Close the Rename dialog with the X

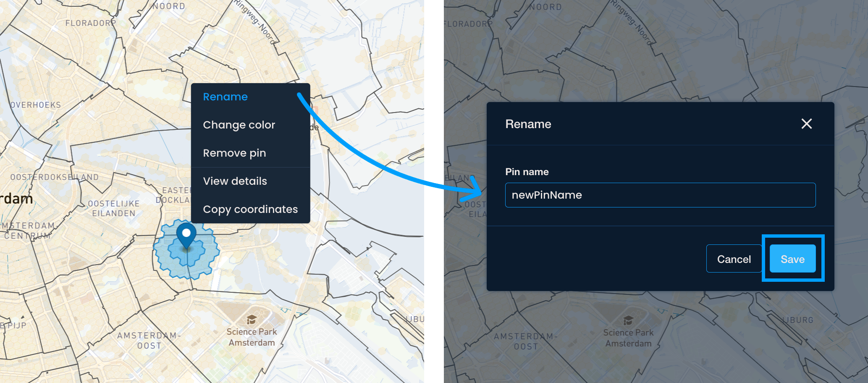point(806,124)
